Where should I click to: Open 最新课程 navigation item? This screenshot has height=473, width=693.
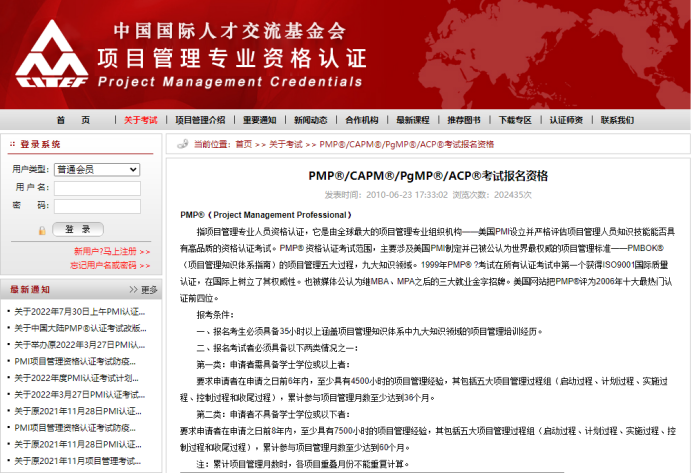(413, 120)
